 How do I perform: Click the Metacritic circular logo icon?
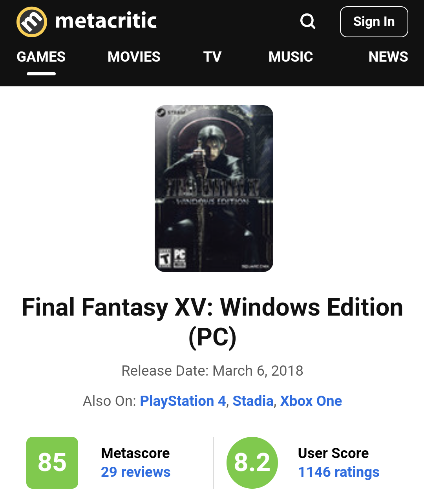32,22
